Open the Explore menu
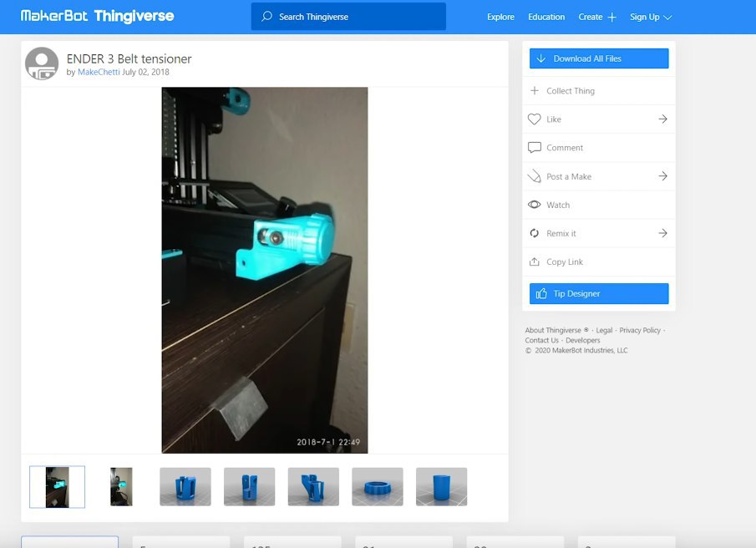Screen dimensions: 756x548 coord(500,17)
